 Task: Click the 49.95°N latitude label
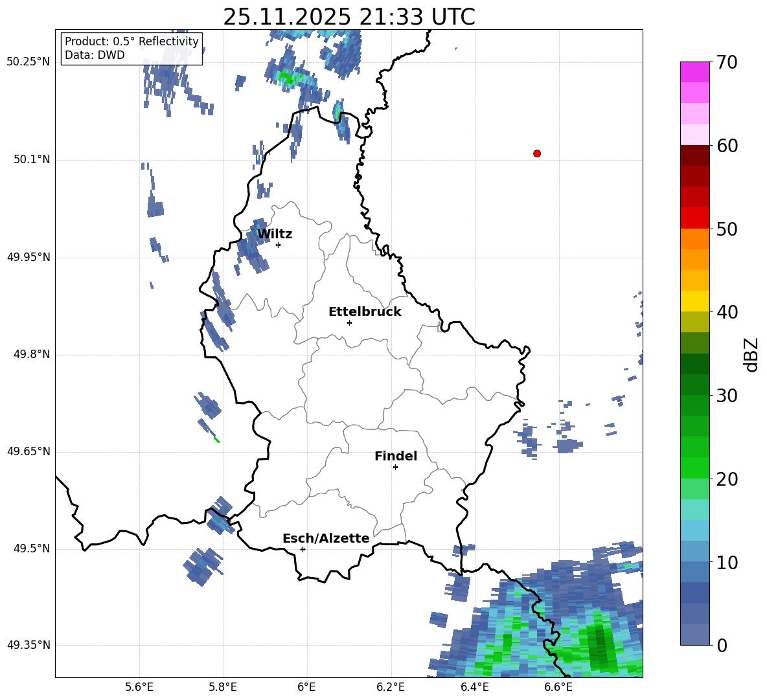29,257
